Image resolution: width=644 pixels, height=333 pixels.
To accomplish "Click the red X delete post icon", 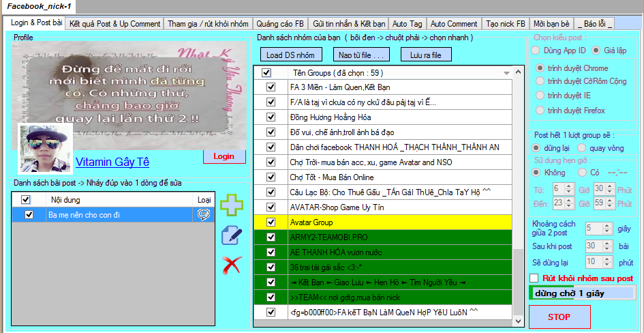I will 232,265.
